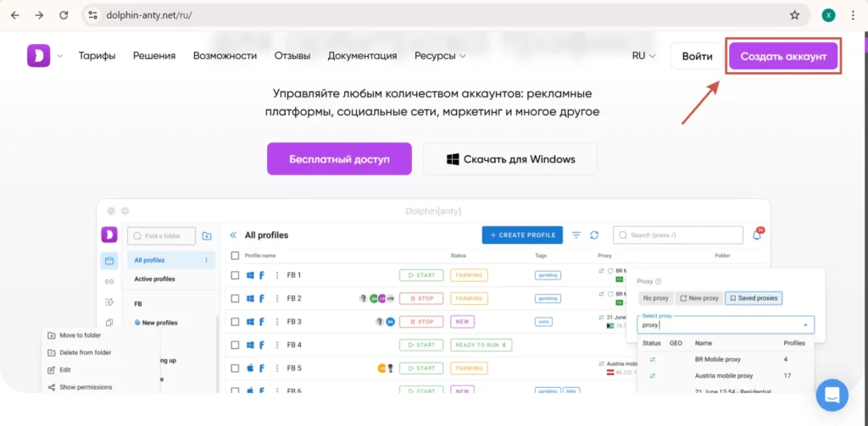Tick the checkbox for profile FB 1
Viewport: 868px width, 426px height.
point(236,275)
